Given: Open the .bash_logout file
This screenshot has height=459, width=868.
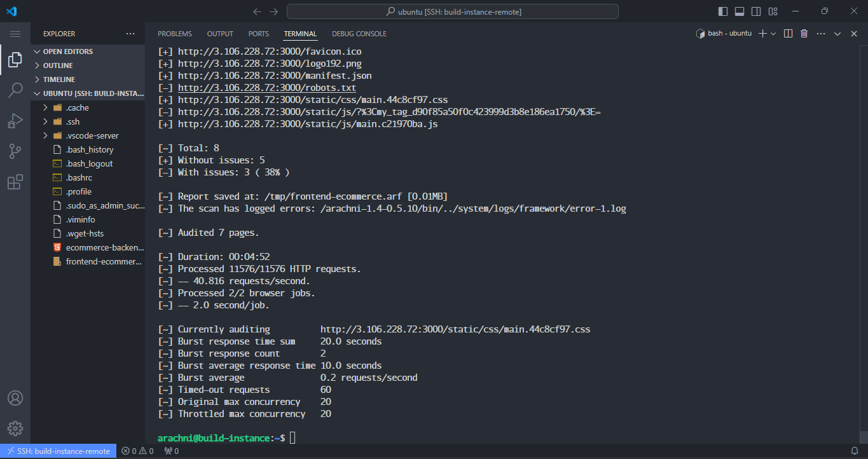Looking at the screenshot, I should [88, 163].
